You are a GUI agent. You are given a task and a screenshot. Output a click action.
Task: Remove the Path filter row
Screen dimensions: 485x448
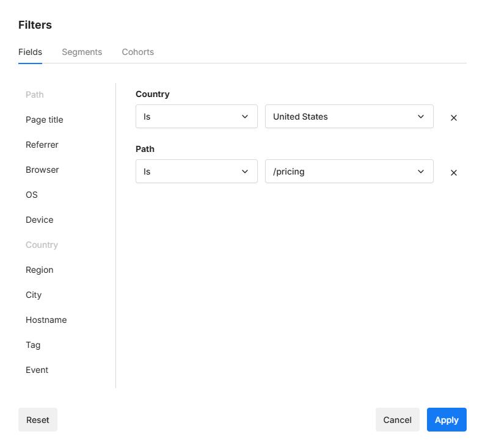453,173
